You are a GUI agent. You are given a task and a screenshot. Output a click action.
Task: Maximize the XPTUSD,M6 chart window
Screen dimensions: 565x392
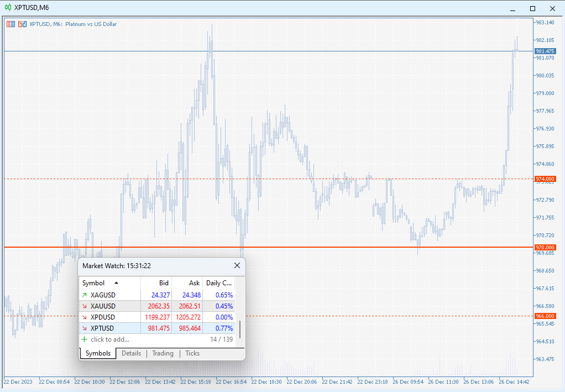click(532, 8)
